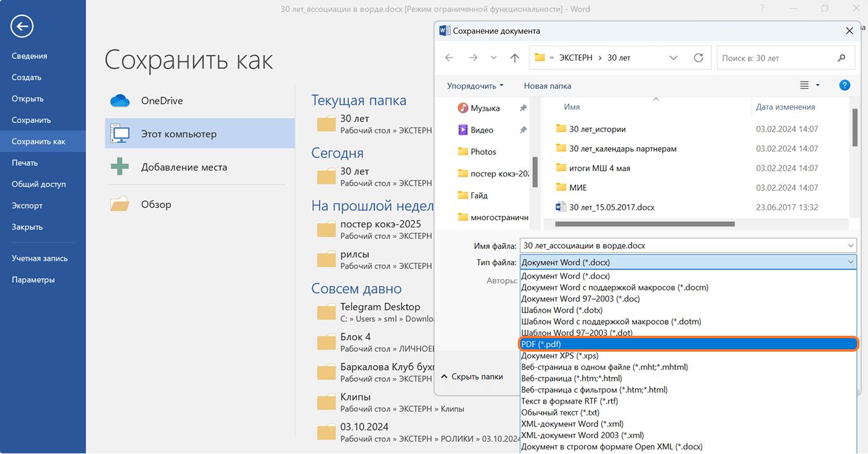Choose 'Шаблон Word (*.dotx)' file type
868x454 pixels.
point(688,310)
